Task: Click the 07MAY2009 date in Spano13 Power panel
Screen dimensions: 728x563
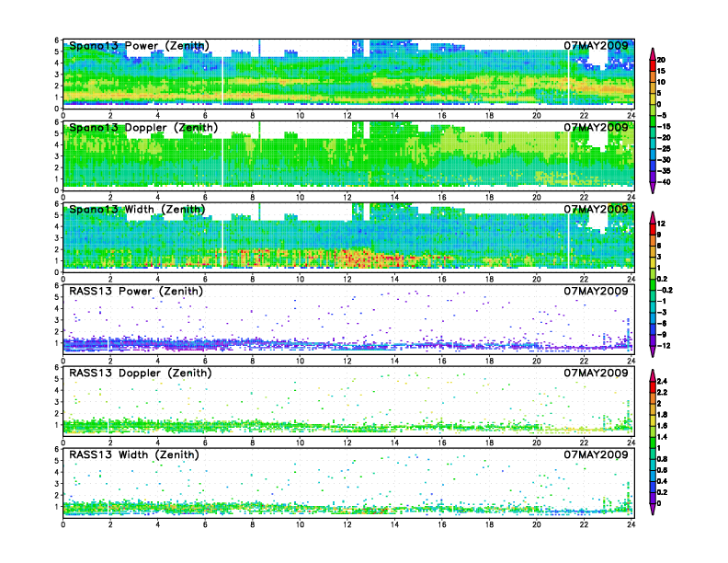Action: click(596, 45)
